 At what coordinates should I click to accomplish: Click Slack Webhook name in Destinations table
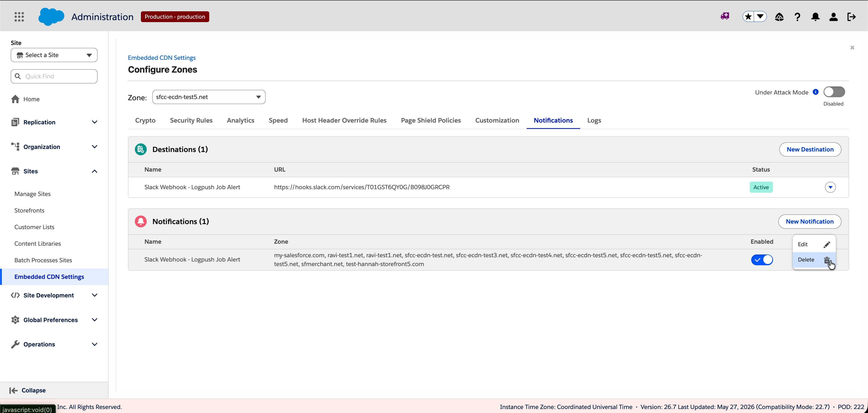click(192, 187)
